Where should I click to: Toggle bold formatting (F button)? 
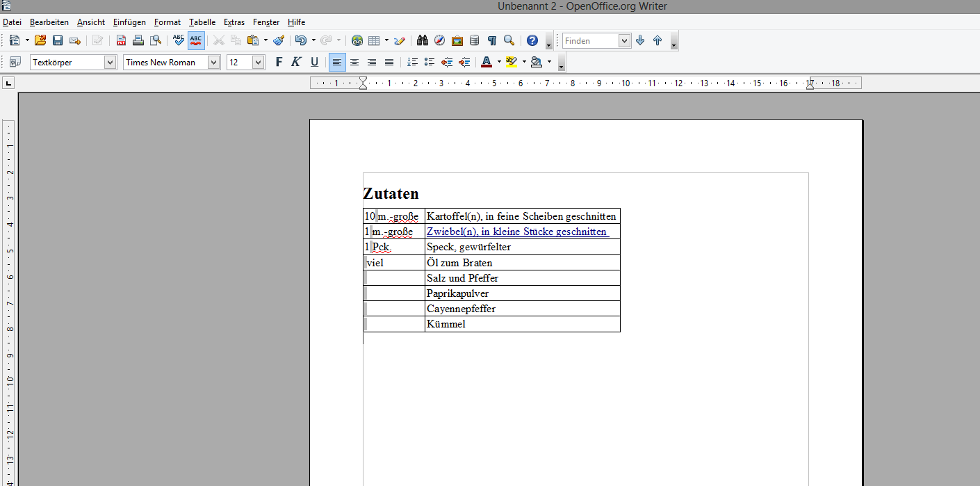click(x=279, y=63)
